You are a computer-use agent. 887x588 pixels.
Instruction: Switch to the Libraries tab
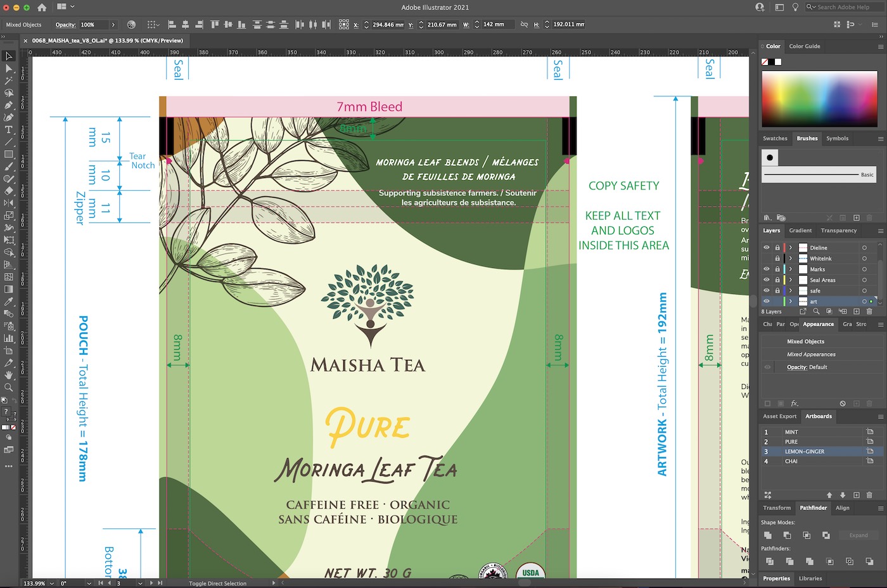point(810,578)
